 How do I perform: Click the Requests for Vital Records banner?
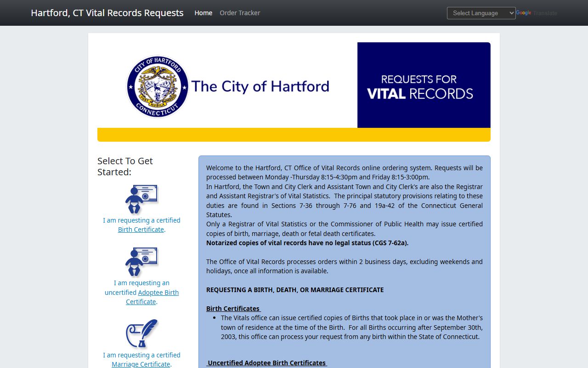pos(424,85)
